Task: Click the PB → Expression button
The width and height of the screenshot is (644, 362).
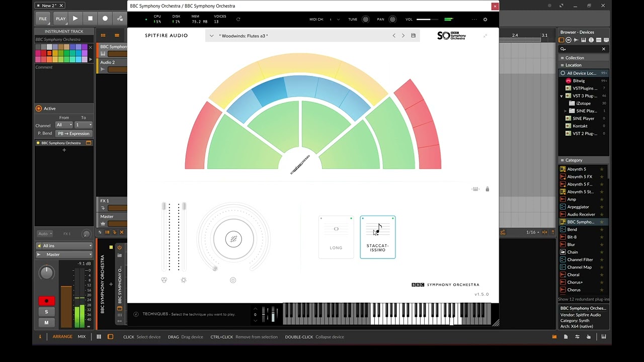Action: [73, 134]
